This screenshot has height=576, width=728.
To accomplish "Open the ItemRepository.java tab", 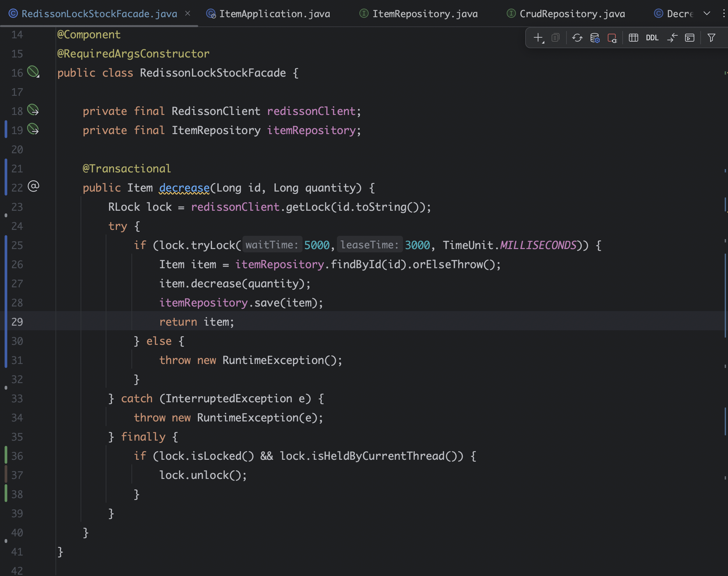I will pyautogui.click(x=424, y=14).
